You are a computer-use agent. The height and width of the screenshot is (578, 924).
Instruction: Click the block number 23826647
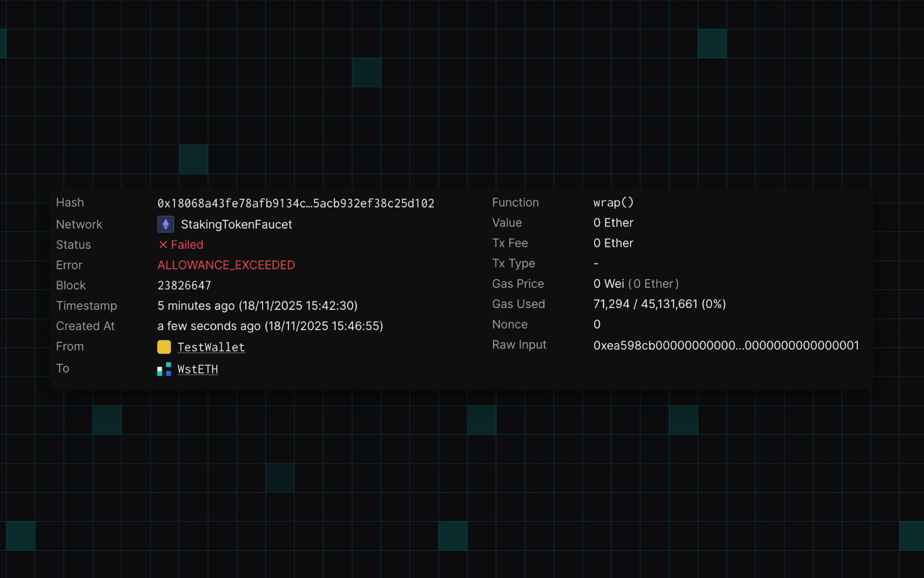[x=184, y=285]
